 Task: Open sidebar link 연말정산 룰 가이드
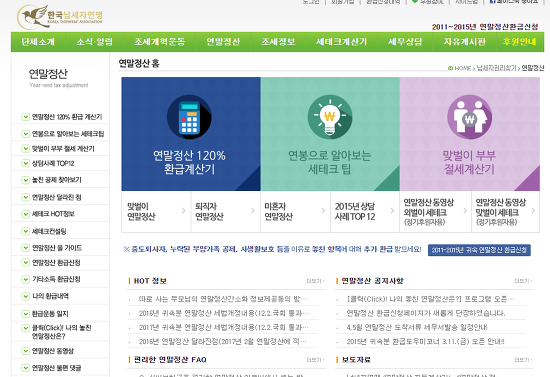(57, 248)
